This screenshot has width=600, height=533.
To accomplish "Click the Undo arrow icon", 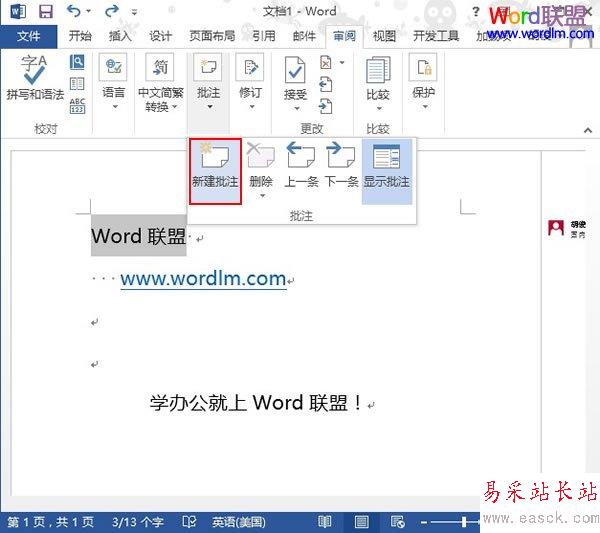I will 74,11.
